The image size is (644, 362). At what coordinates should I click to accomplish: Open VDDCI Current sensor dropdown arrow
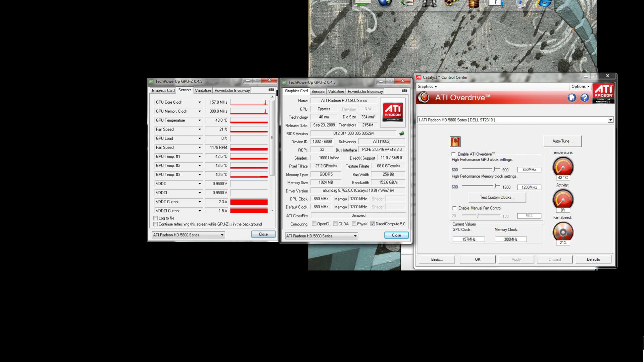pyautogui.click(x=199, y=211)
